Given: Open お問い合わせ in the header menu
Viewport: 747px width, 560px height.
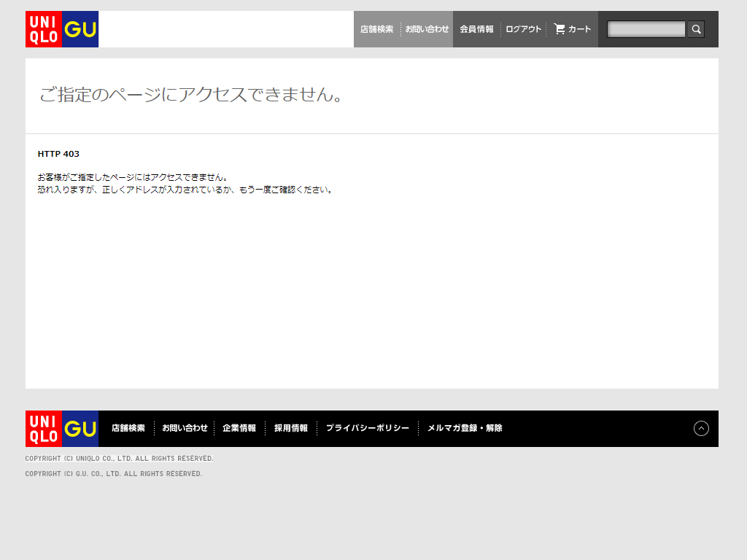Looking at the screenshot, I should (x=427, y=29).
